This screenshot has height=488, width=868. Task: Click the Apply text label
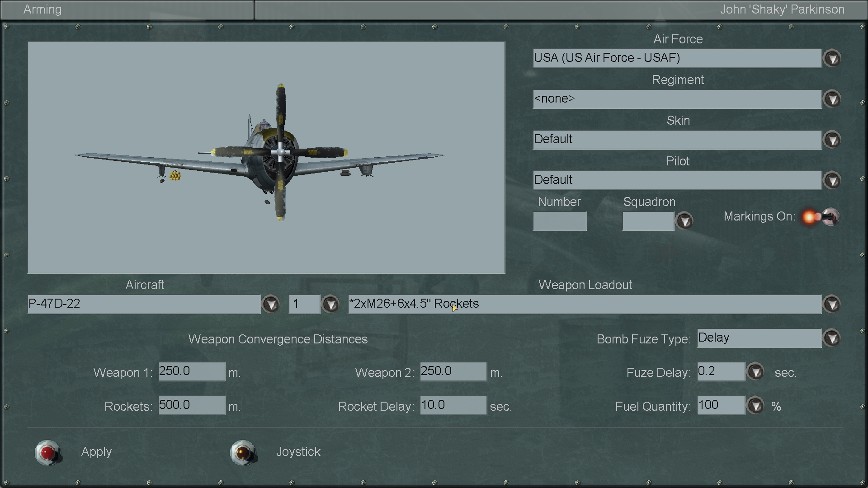96,452
